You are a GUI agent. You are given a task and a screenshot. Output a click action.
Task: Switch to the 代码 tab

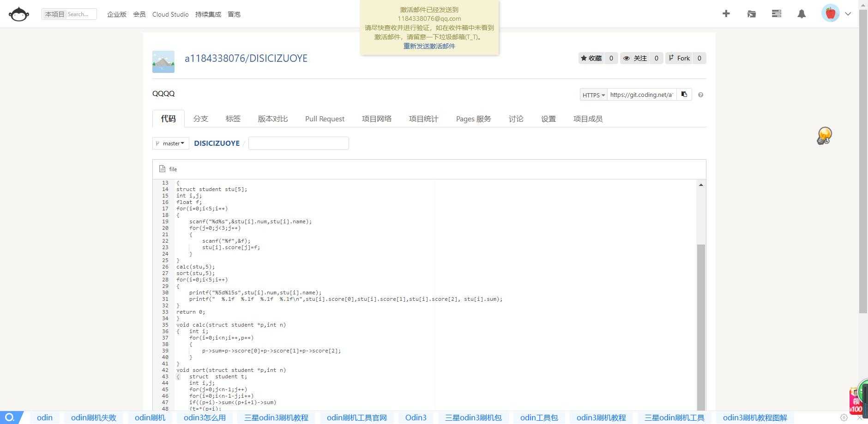point(169,119)
